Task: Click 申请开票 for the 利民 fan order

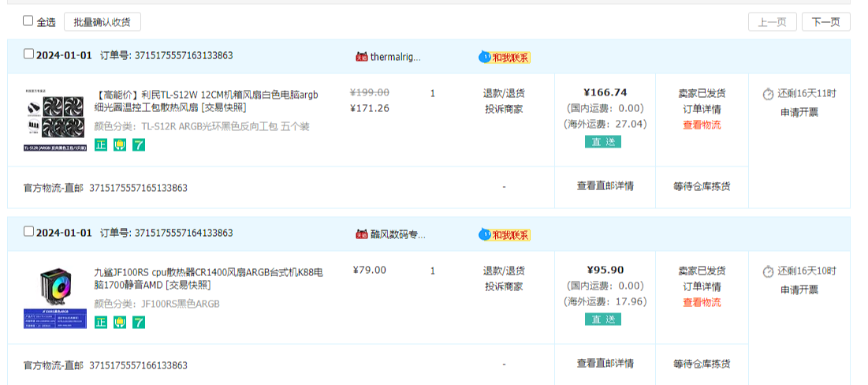Action: click(799, 113)
